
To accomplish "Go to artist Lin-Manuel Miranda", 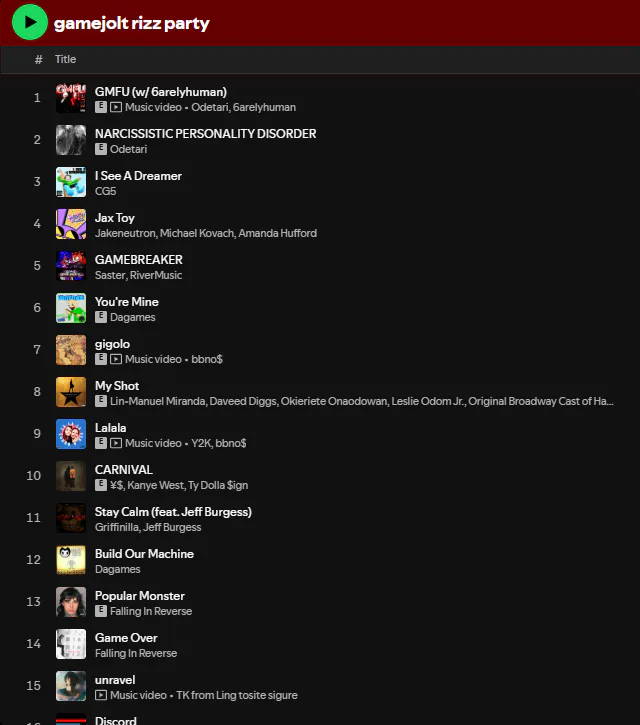I will [x=158, y=401].
